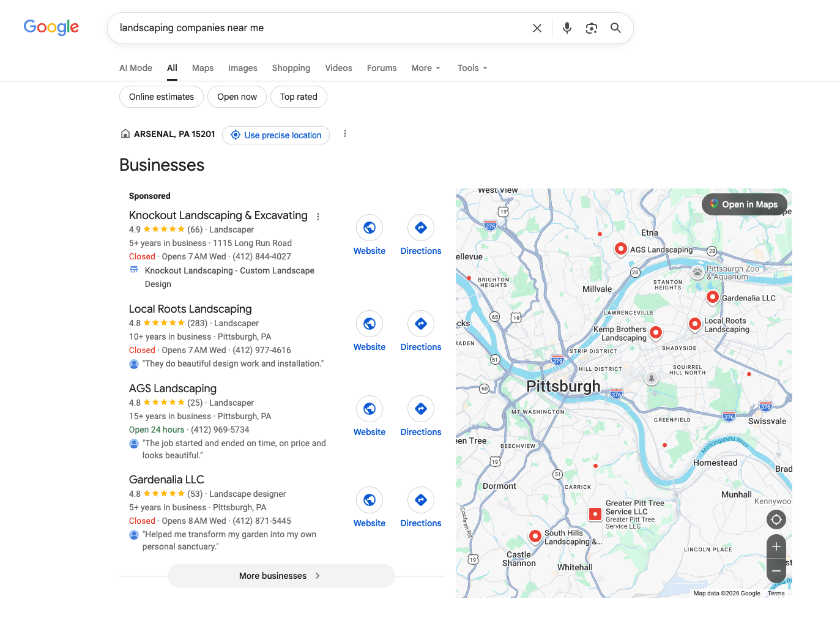Screen dimensions: 840x618
Task: Zoom out on the map
Action: 776,571
